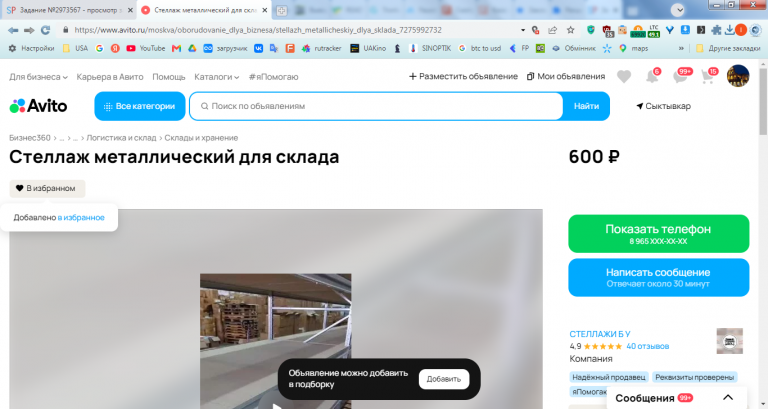The width and height of the screenshot is (768, 409).
Task: Open the browser extensions puzzle icon
Action: coord(716,30)
